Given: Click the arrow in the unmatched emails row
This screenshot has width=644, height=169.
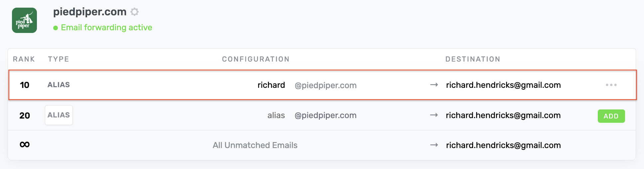Looking at the screenshot, I should pos(434,145).
